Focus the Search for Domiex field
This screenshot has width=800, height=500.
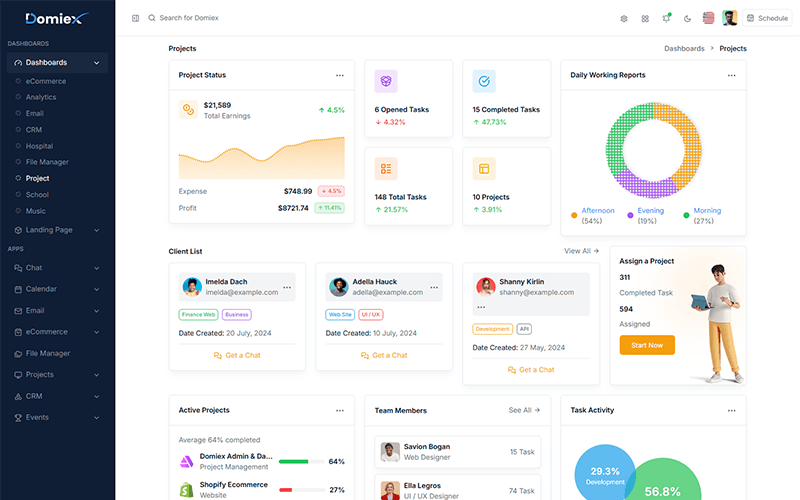coord(189,18)
